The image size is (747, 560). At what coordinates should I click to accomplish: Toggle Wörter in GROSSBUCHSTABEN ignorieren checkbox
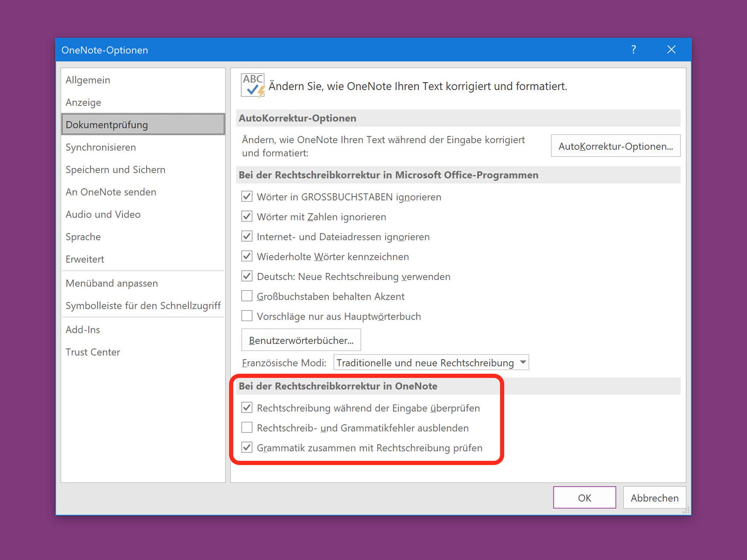click(247, 196)
